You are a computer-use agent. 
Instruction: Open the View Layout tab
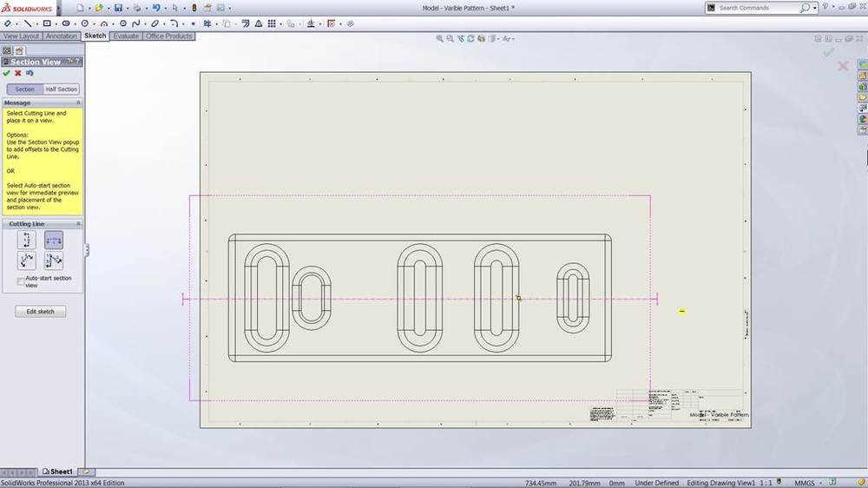(22, 36)
